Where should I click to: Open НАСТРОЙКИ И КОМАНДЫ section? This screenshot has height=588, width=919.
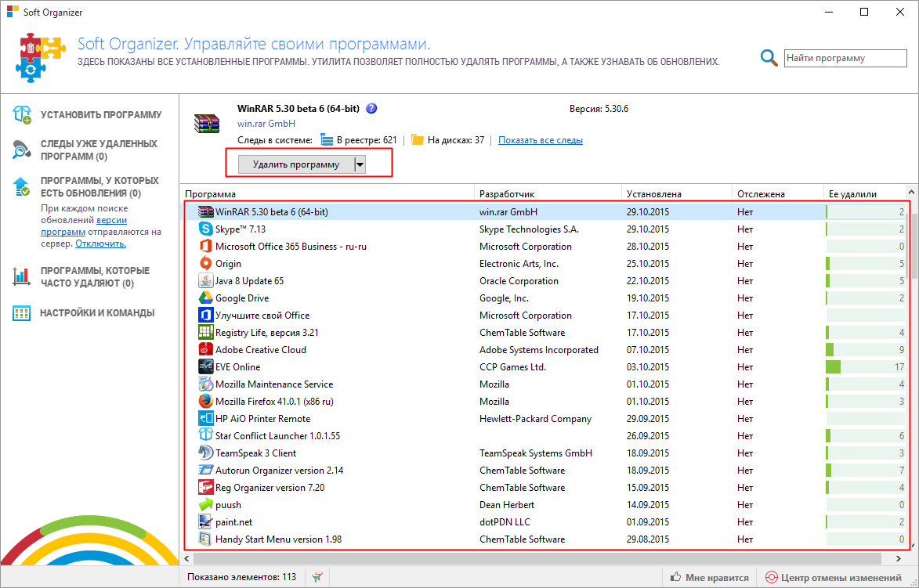click(97, 312)
